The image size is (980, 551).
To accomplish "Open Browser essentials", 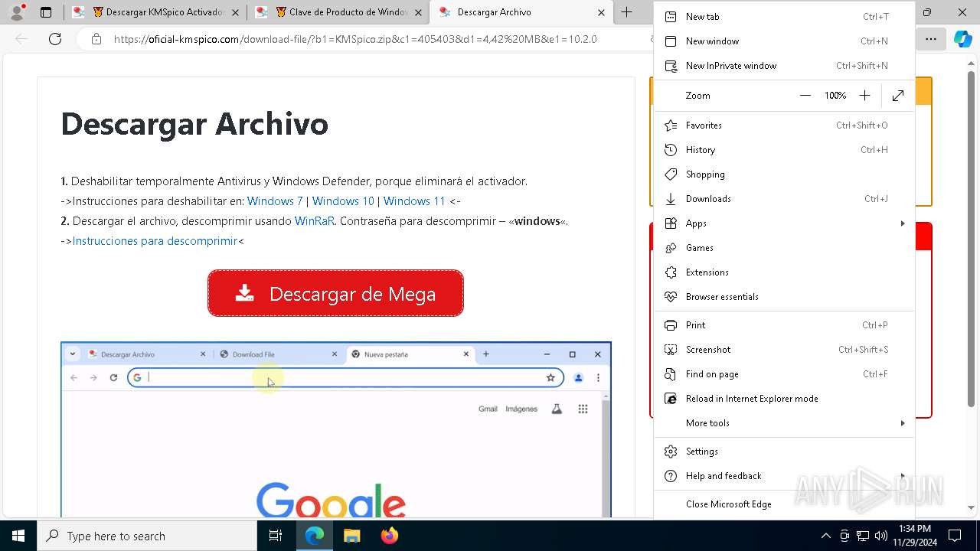I will tap(784, 297).
